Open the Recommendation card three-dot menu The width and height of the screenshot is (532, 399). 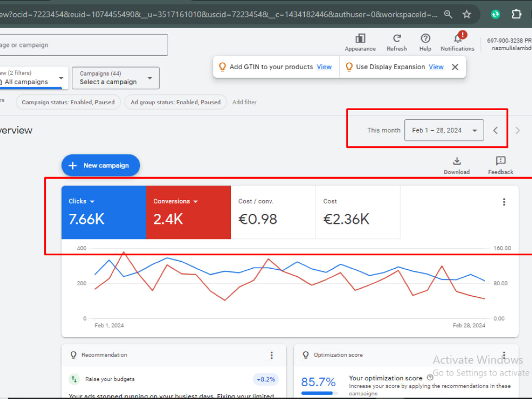point(271,355)
